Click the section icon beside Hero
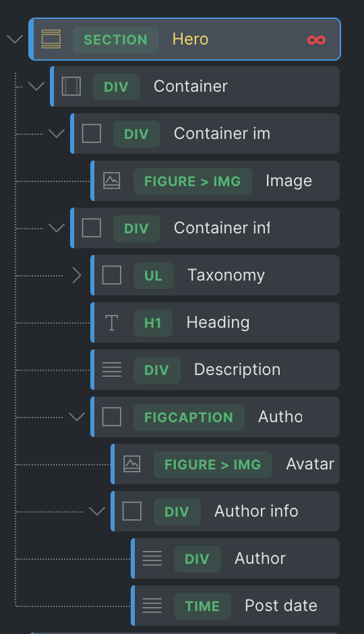The image size is (364, 634). (51, 39)
